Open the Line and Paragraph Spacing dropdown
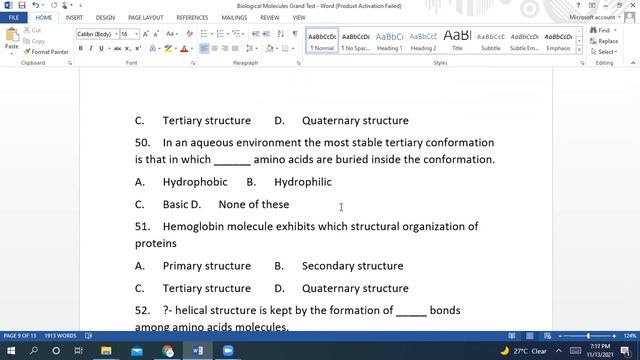This screenshot has height=360, width=640. click(251, 49)
